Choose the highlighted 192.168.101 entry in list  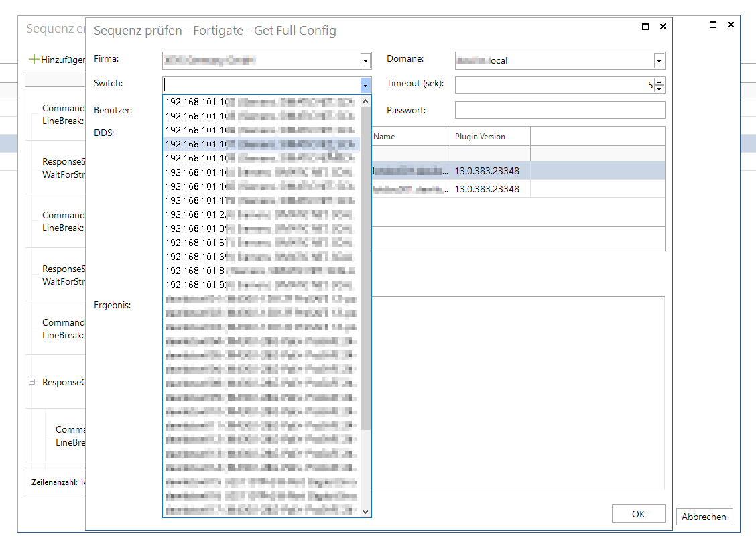(261, 143)
